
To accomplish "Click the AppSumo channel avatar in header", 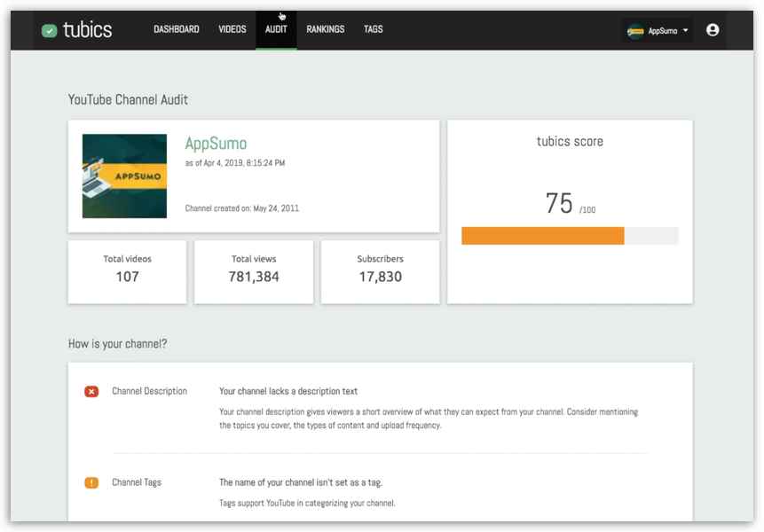I will [635, 31].
